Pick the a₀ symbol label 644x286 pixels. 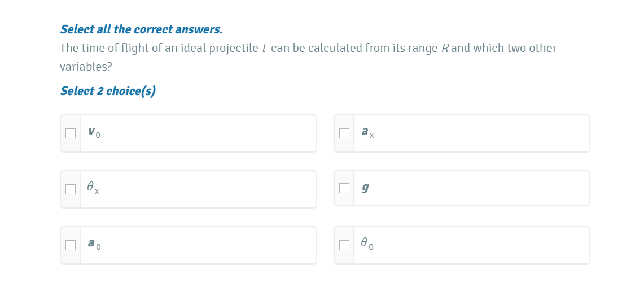[x=94, y=245]
